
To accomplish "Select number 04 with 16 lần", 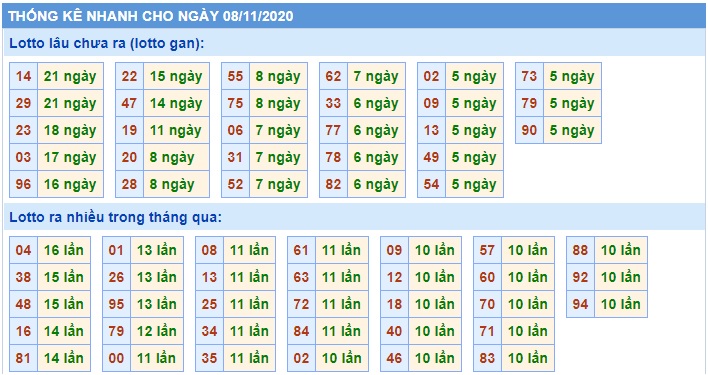I will (x=23, y=250).
